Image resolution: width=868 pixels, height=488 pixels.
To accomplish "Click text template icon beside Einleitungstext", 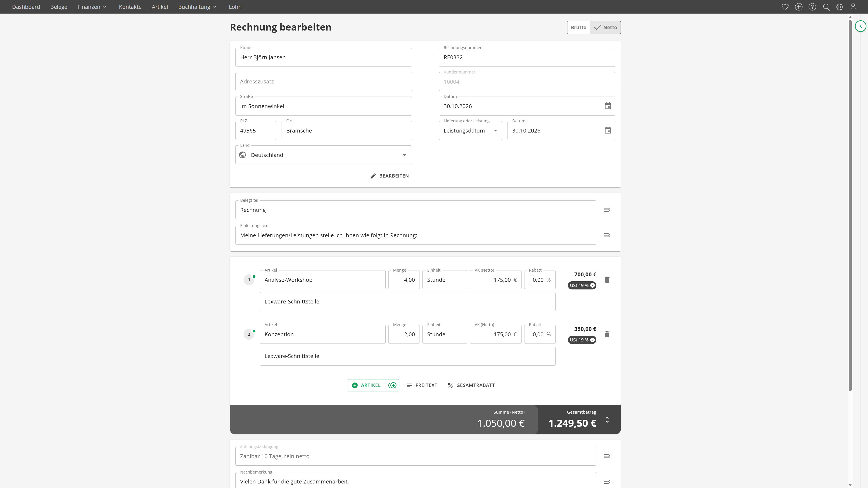I will tap(607, 235).
